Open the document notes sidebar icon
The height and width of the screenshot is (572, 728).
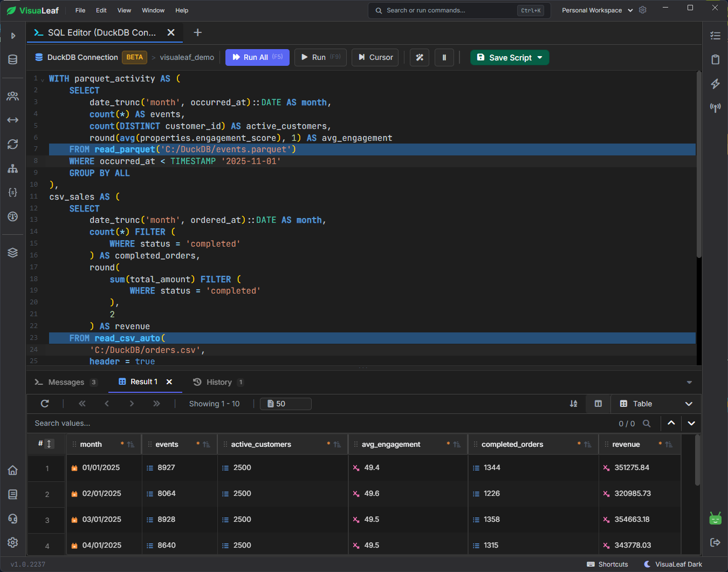point(13,494)
